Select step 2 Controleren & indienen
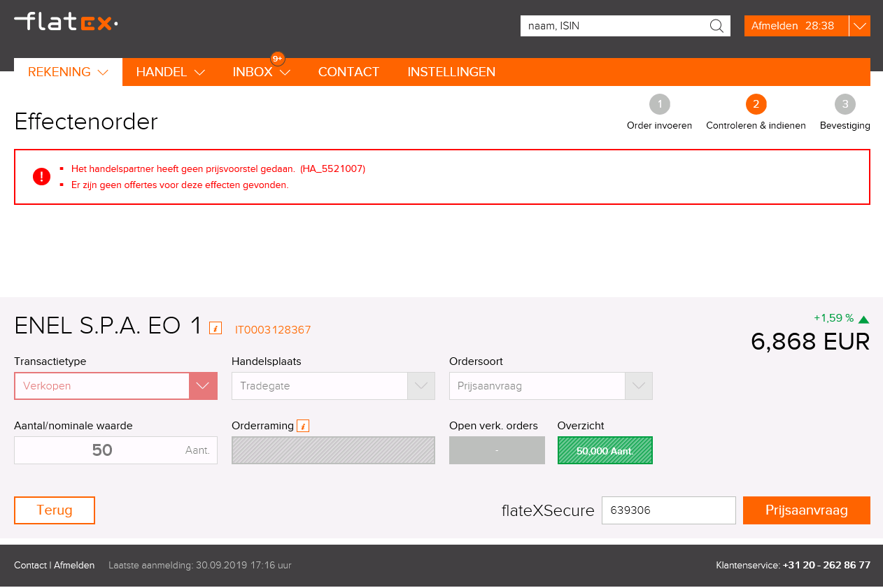Viewport: 883px width, 588px height. click(x=756, y=113)
